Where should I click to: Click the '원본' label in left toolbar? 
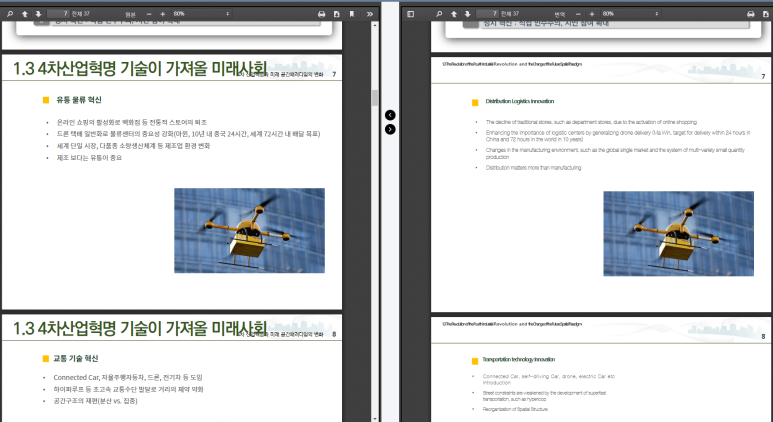point(130,14)
